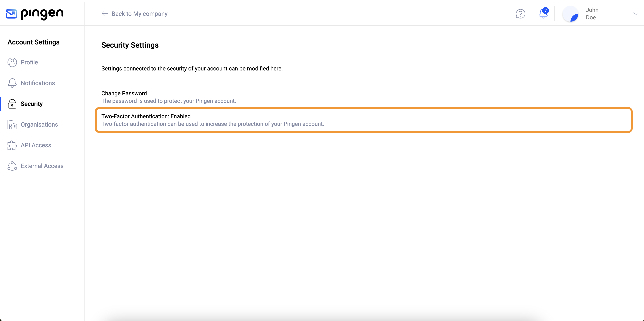Expand the user menu chevron

coord(636,14)
